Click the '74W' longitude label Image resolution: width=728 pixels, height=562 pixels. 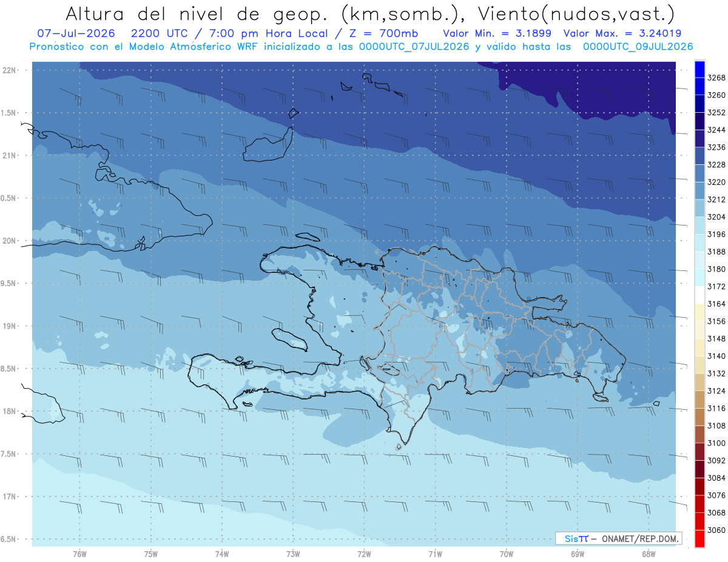[222, 554]
